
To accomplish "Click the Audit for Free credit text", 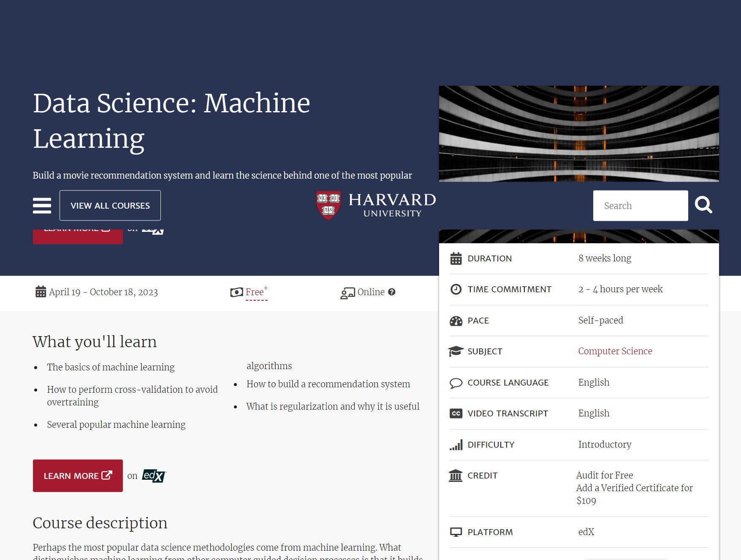I will pos(605,475).
